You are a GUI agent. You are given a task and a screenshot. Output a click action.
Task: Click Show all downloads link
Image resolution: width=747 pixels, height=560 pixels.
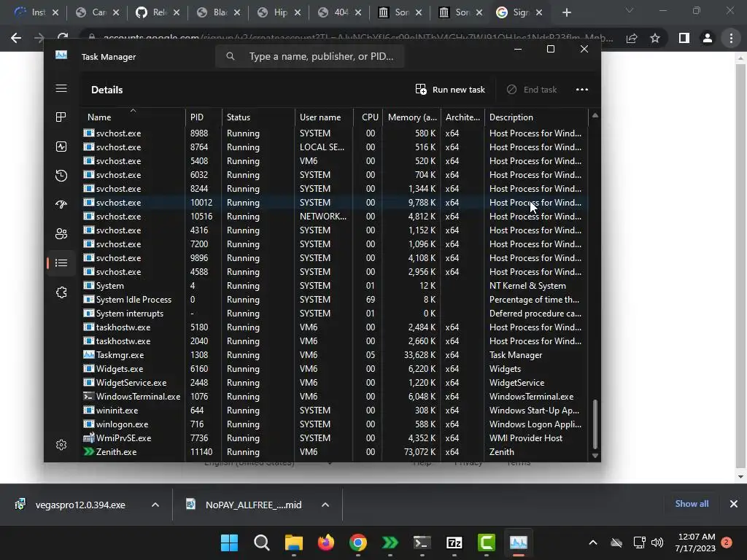(692, 504)
